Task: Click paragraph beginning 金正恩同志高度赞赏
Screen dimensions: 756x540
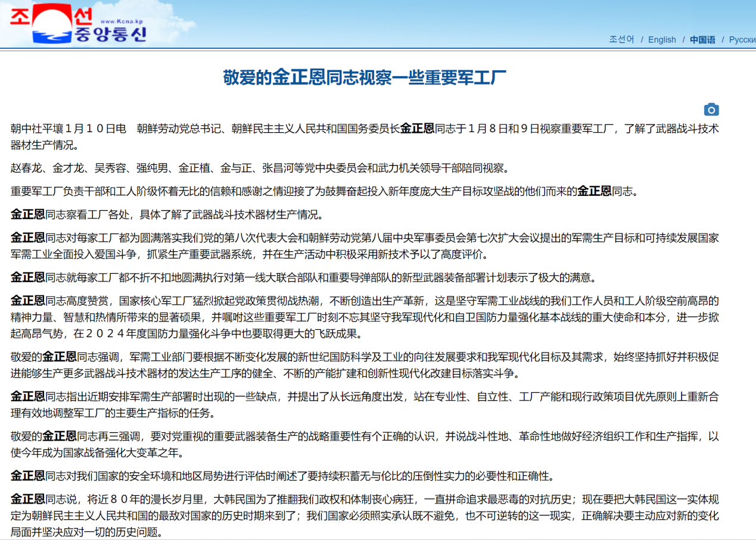Action: click(365, 317)
